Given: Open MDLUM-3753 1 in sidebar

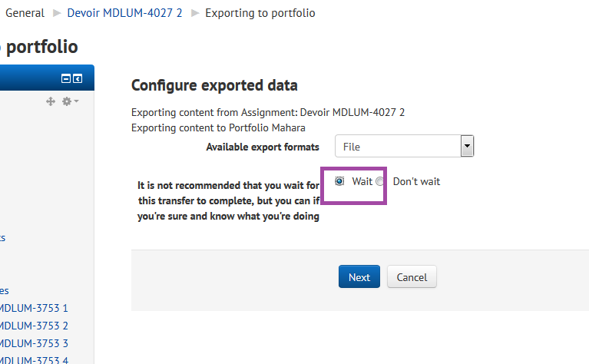Looking at the screenshot, I should pos(34,308).
